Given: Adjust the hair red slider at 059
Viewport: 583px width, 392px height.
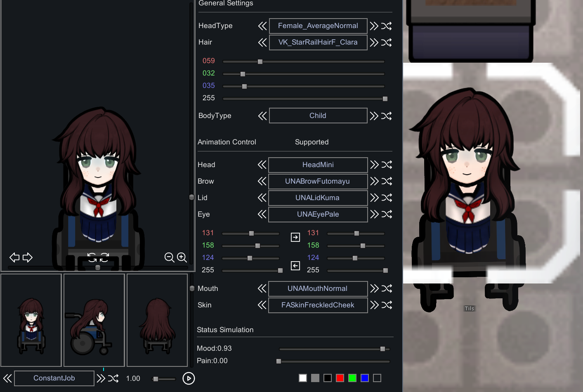Looking at the screenshot, I should click(304, 61).
